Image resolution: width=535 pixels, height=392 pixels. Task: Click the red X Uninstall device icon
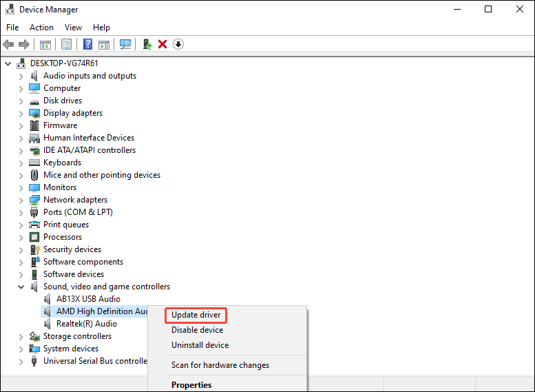[x=162, y=44]
